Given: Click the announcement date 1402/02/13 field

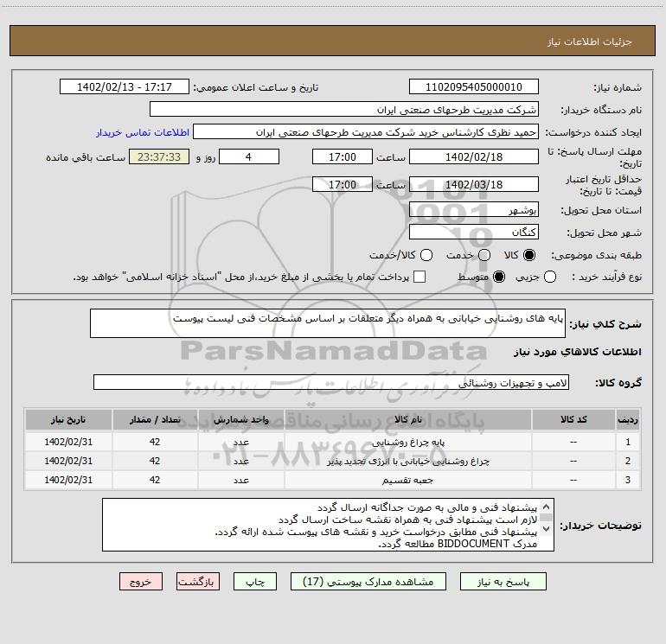Looking at the screenshot, I should 125,87.
